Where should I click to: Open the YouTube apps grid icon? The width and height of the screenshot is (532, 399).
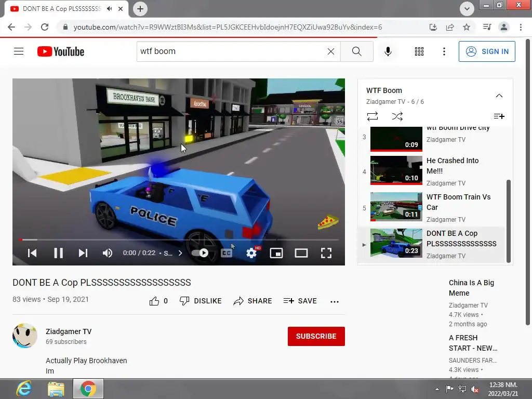point(419,51)
